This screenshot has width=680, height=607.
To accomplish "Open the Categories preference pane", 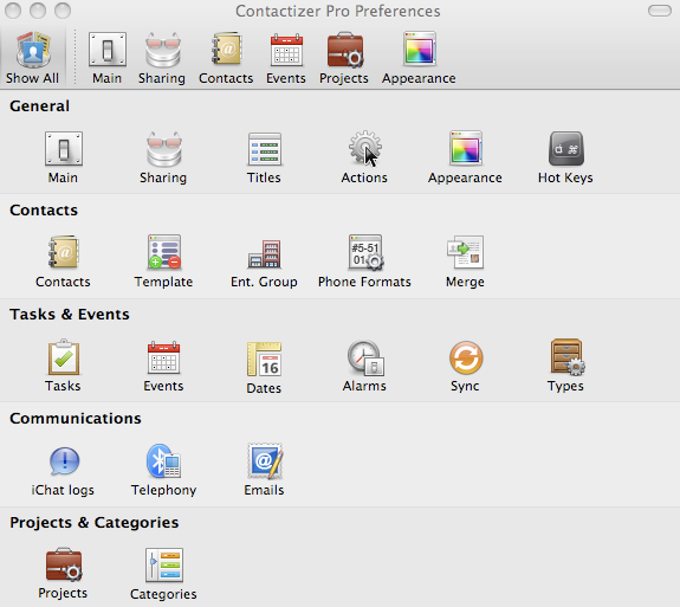I will pos(163,574).
